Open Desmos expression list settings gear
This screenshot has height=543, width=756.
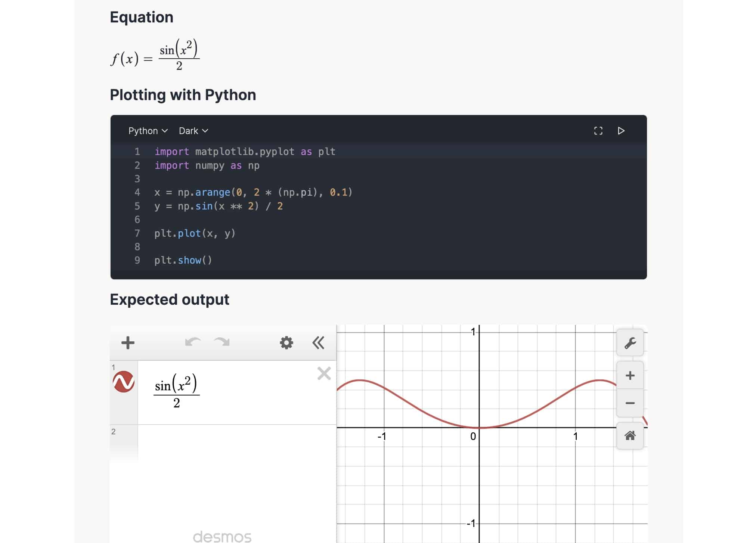click(286, 342)
